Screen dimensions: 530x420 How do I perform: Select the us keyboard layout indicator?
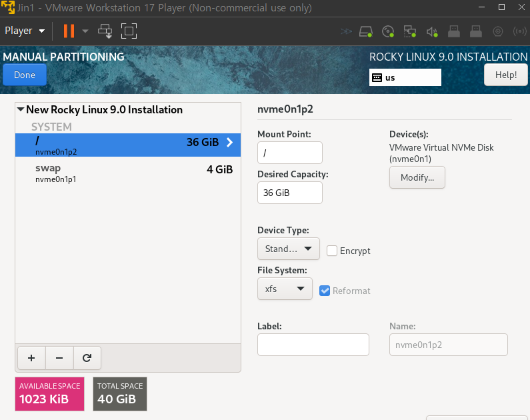405,77
